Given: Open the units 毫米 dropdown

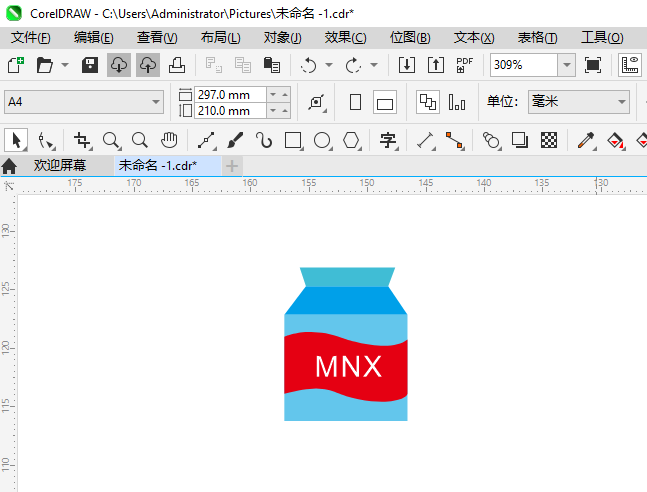Looking at the screenshot, I should (579, 102).
